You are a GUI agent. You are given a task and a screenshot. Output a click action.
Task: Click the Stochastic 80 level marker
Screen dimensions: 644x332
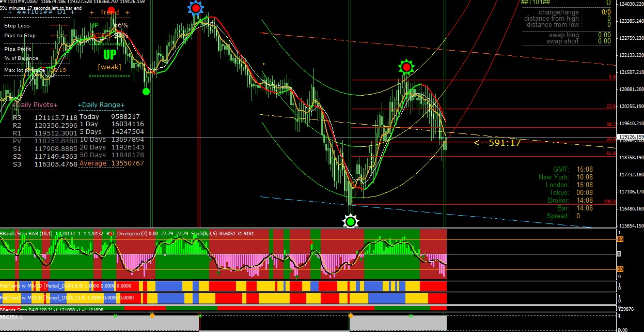tap(620, 239)
